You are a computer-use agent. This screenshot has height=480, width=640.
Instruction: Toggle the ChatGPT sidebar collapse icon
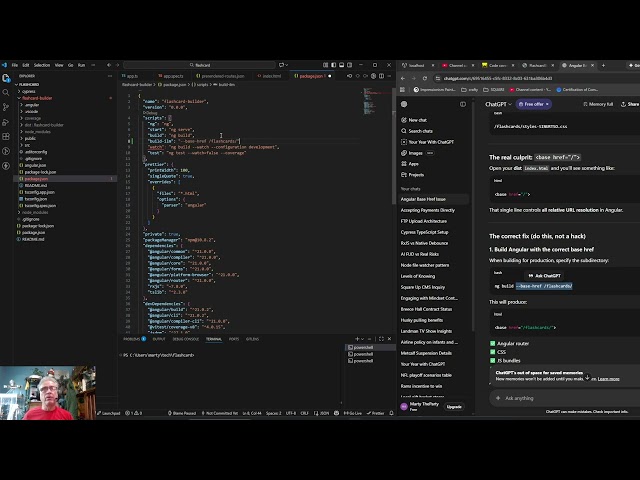(463, 104)
